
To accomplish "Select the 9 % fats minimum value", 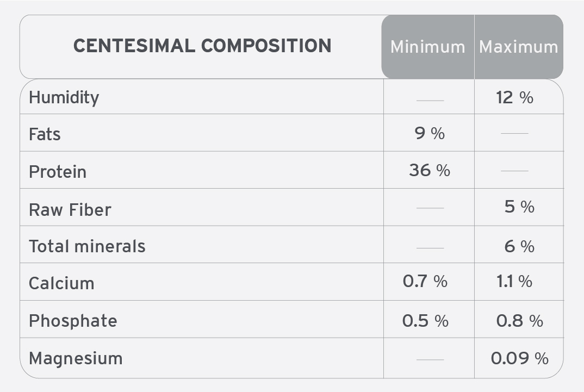I will 430,133.
